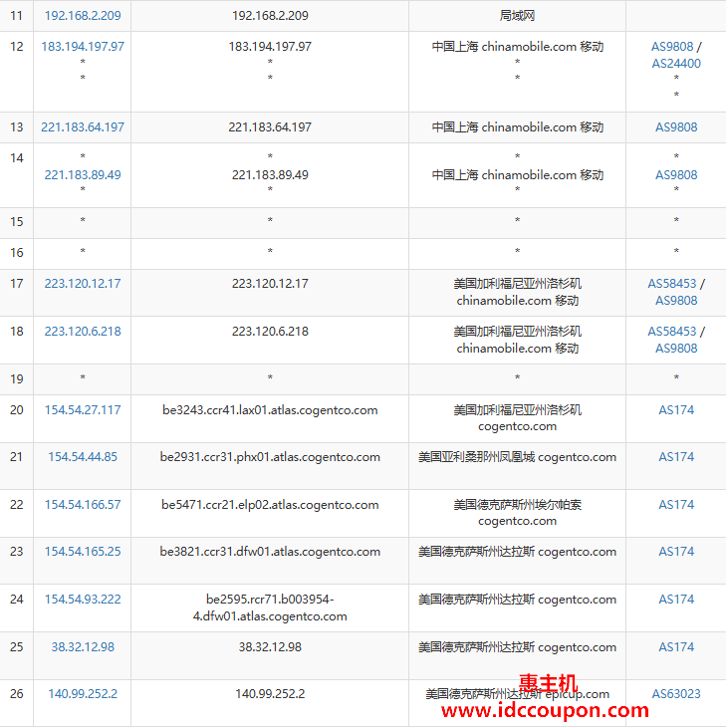Open the blue 140.99.252.2 link in hop 26
Image resolution: width=726 pixels, height=728 pixels.
pyautogui.click(x=83, y=694)
